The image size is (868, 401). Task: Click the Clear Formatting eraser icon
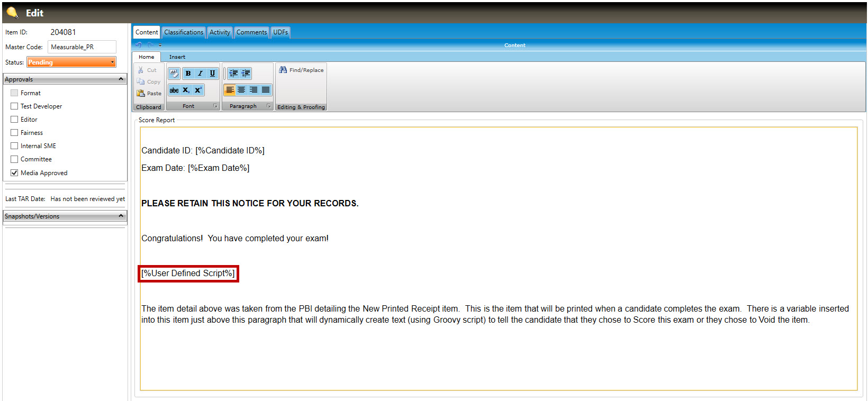click(x=174, y=74)
